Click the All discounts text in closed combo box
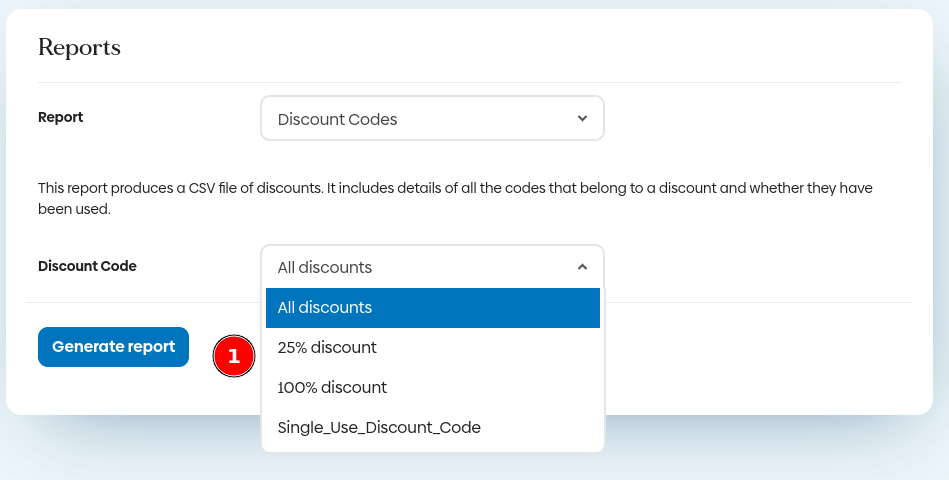This screenshot has height=480, width=949. 324,267
